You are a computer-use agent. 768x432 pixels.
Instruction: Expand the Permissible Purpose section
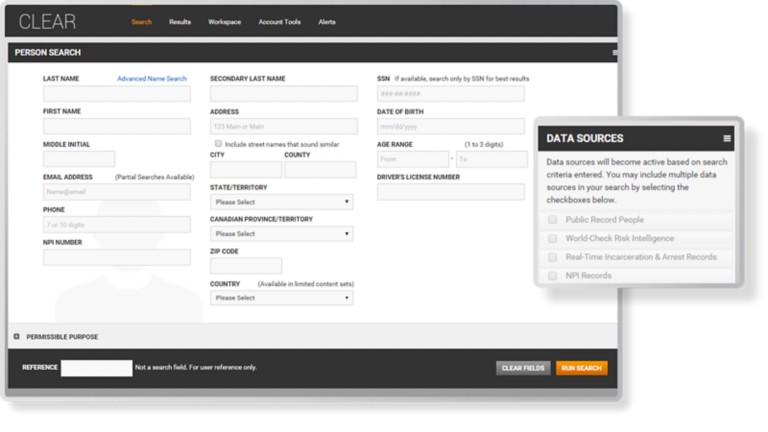pyautogui.click(x=17, y=336)
